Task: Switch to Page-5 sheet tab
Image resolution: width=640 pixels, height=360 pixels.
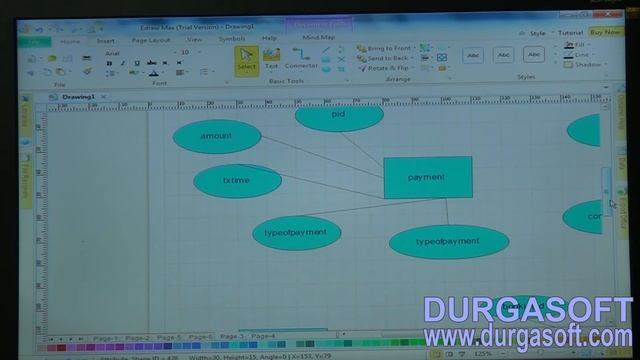Action: point(169,338)
